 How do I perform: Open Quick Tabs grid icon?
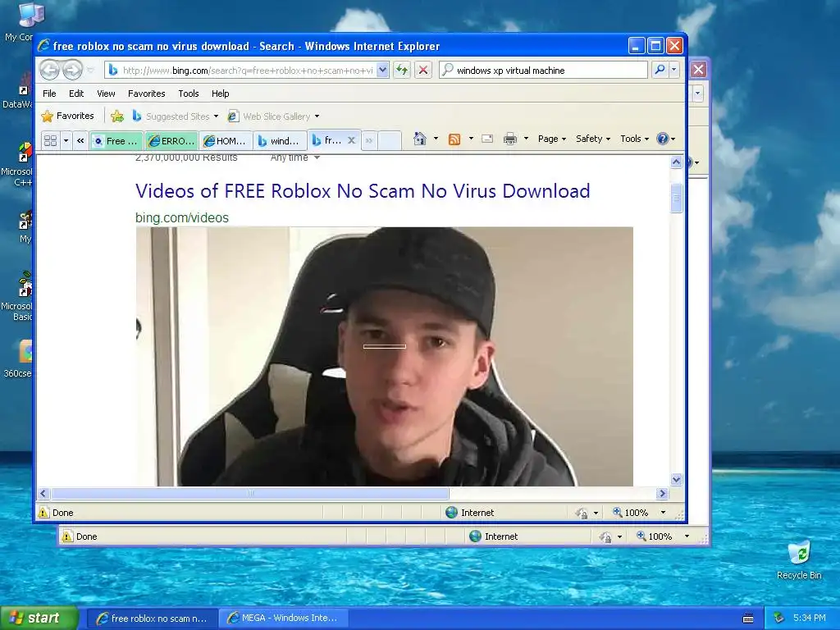tap(50, 141)
